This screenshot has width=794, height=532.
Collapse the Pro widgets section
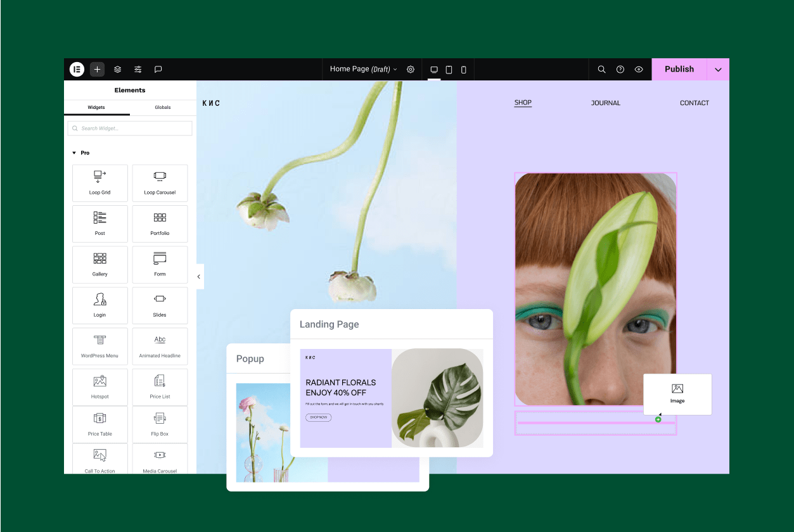coord(80,153)
